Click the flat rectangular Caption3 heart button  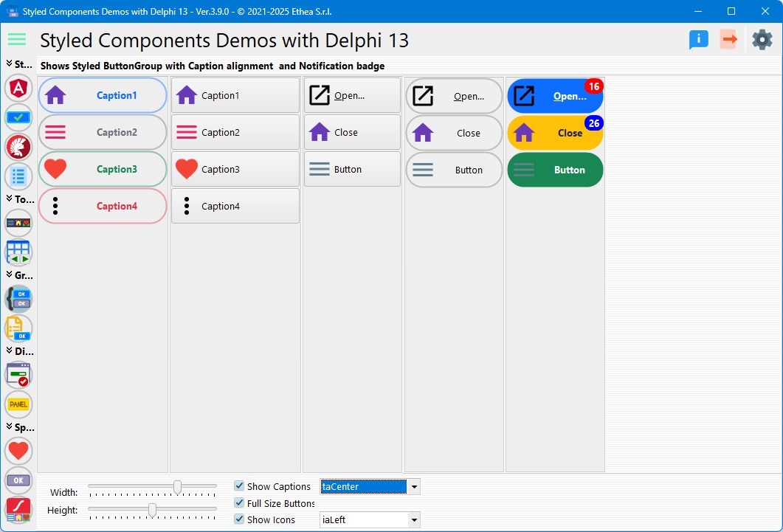tap(235, 169)
